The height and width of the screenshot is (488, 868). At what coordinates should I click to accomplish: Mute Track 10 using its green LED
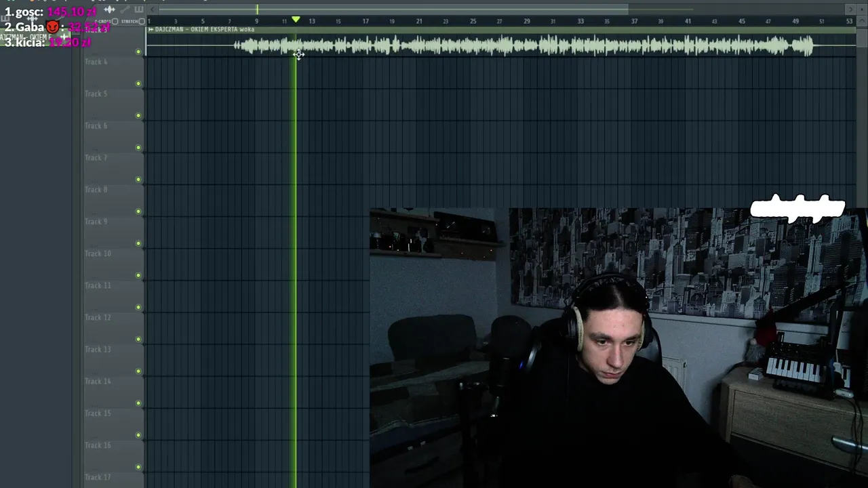coord(138,275)
